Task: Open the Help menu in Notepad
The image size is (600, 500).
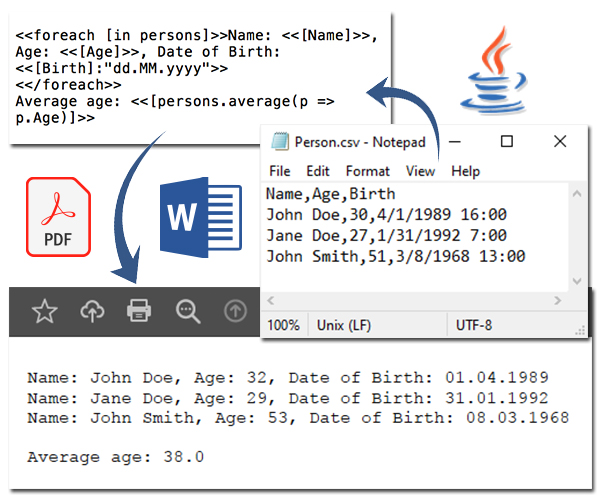Action: [x=465, y=171]
